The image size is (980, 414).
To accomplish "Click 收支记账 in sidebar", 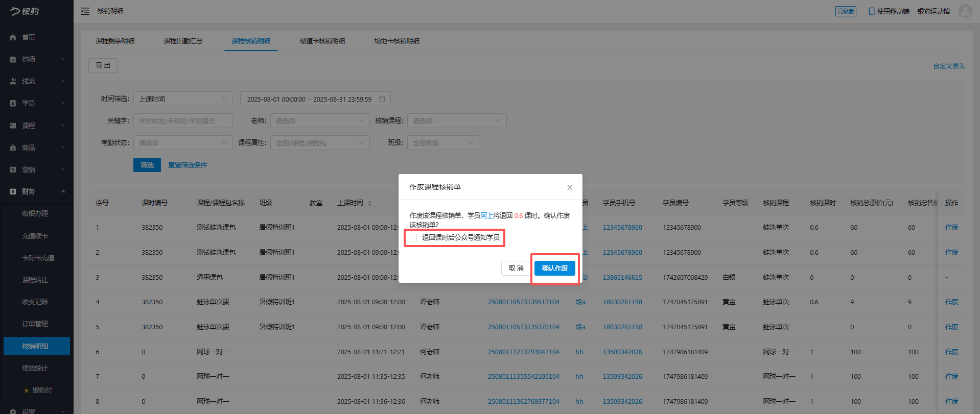I will click(35, 302).
